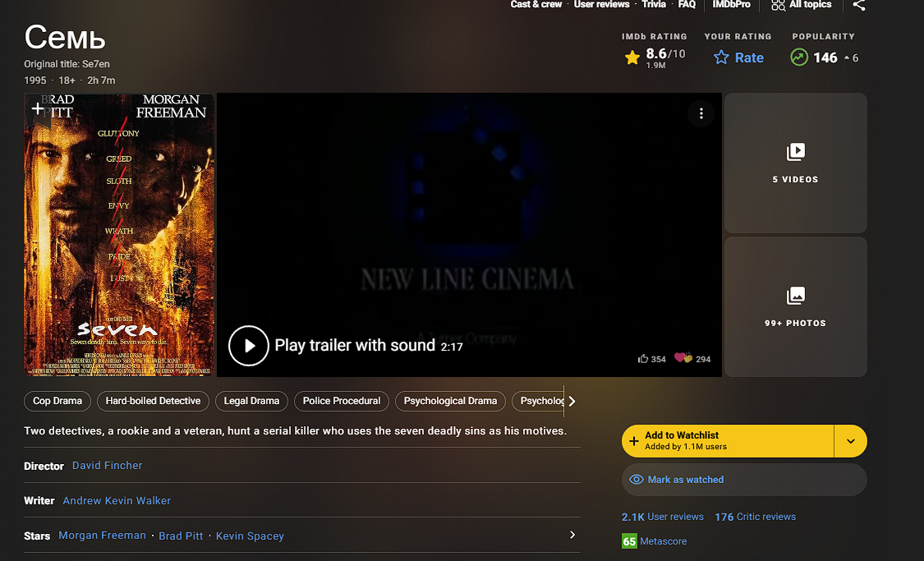This screenshot has height=561, width=924.
Task: Click the Se7en movie poster
Action: pos(119,235)
